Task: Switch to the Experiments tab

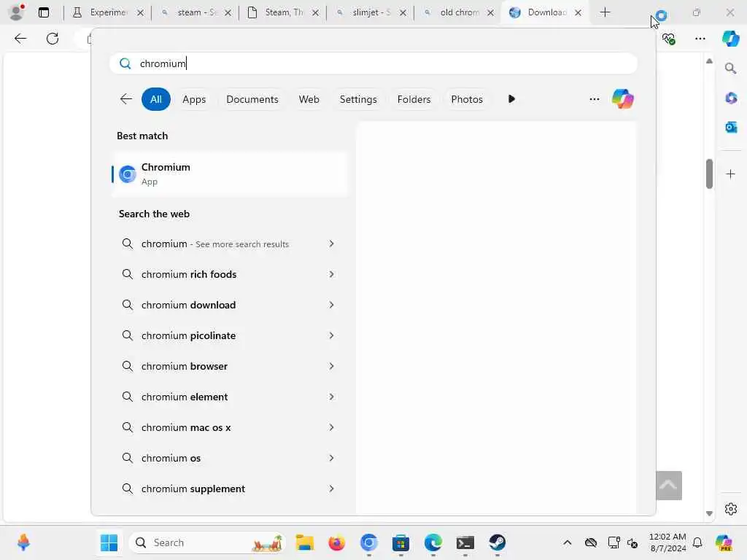Action: 108,12
